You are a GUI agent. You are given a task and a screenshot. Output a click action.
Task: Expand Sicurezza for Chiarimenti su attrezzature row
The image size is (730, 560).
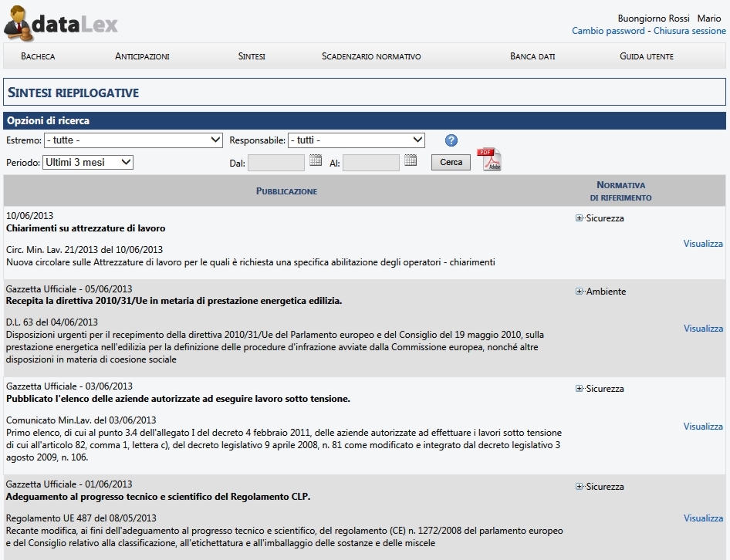[x=579, y=218]
